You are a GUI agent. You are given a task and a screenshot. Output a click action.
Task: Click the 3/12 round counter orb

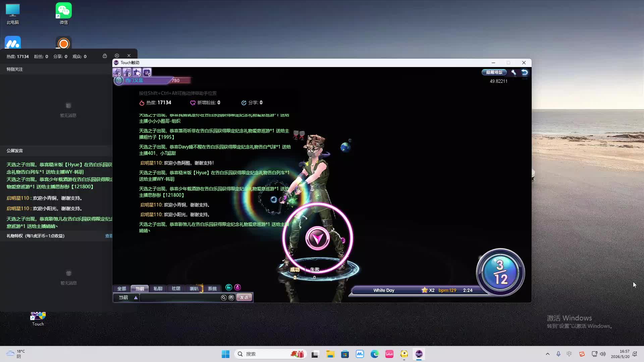(x=500, y=272)
